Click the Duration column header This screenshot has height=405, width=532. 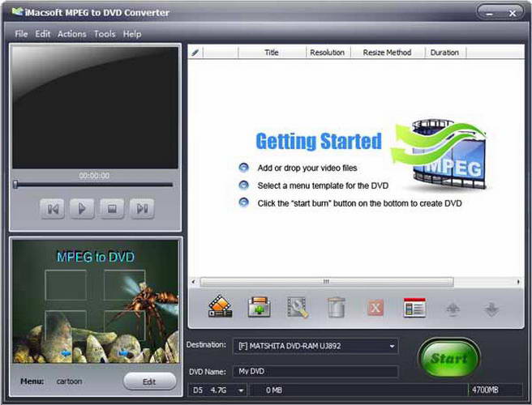coord(444,53)
